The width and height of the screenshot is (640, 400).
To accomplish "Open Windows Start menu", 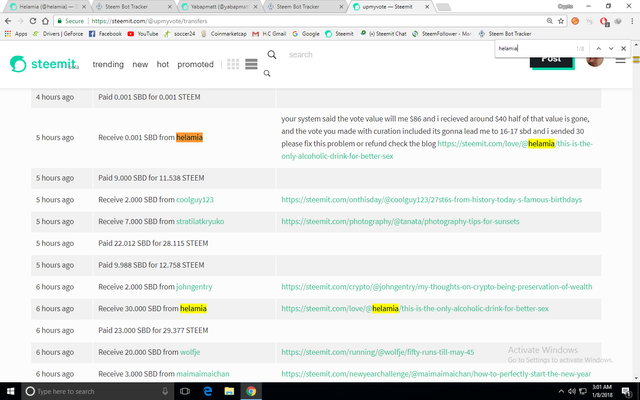I will tap(10, 391).
